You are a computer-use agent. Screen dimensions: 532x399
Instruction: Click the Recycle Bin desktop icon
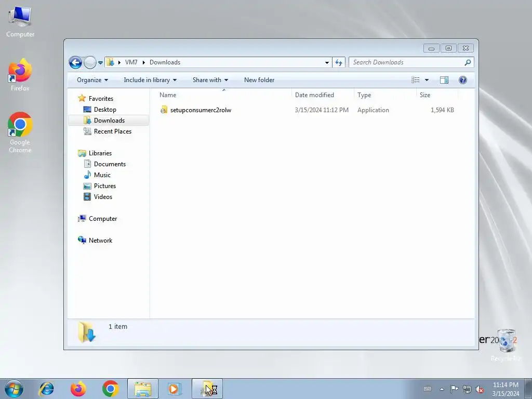click(x=506, y=345)
